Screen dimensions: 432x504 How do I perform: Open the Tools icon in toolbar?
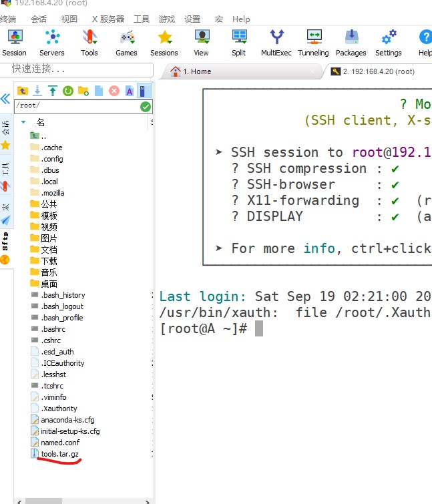(x=89, y=43)
